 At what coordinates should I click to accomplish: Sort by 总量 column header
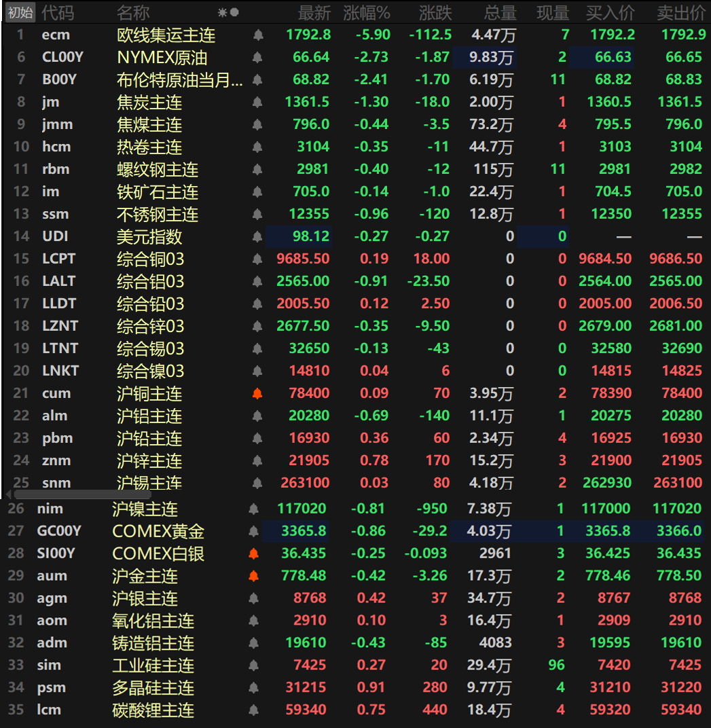[500, 13]
